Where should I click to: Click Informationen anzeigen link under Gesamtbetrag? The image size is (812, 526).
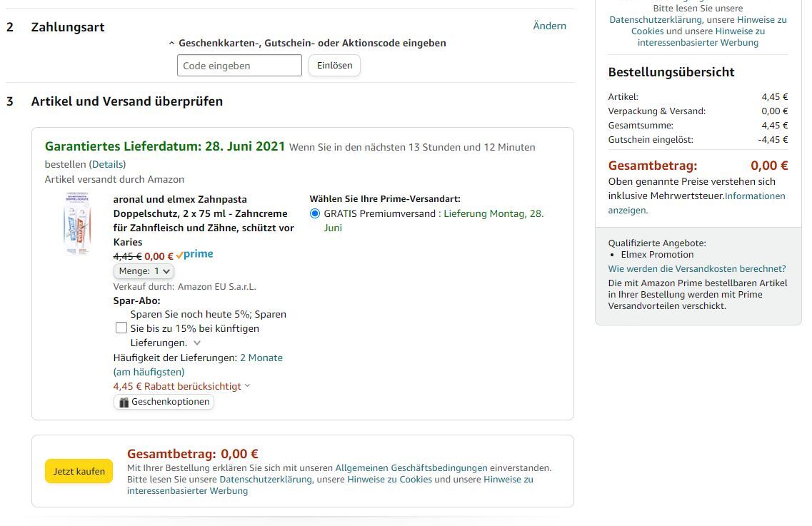[x=696, y=203]
